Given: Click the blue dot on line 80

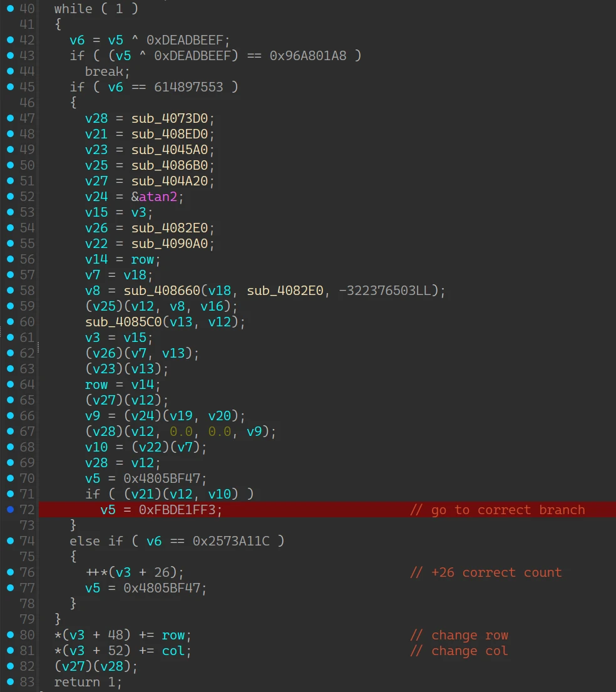Looking at the screenshot, I should coord(10,635).
